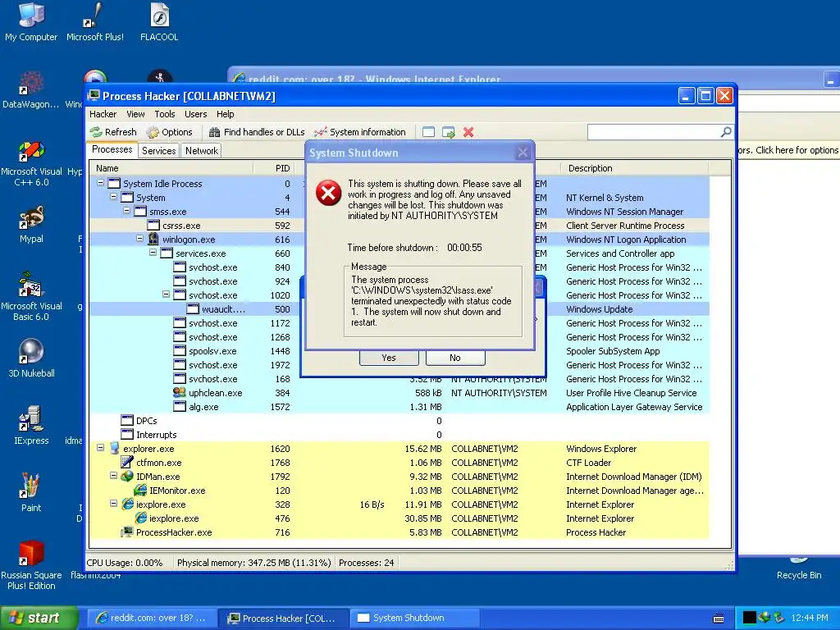Image resolution: width=840 pixels, height=630 pixels.
Task: Switch to System Shutdown taskbar button
Action: coord(416,618)
